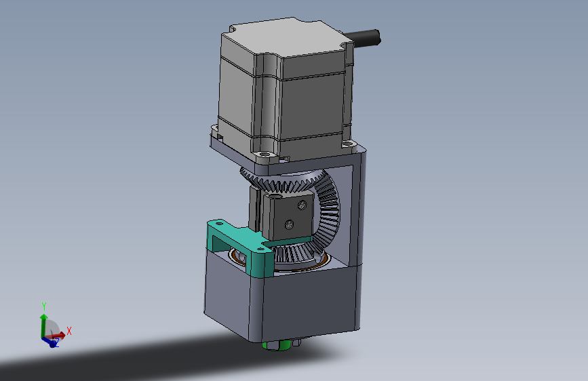The image size is (588, 381).
Task: Select the front corner mounting hole of the motor flange
Action: pyautogui.click(x=264, y=154)
